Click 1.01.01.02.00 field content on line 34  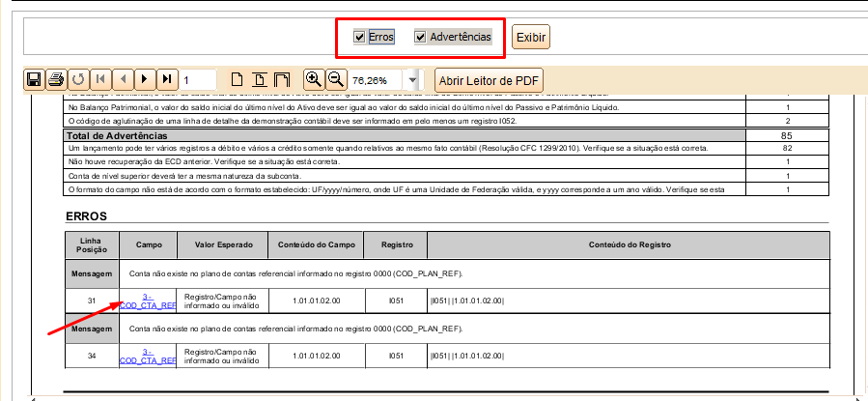(316, 357)
